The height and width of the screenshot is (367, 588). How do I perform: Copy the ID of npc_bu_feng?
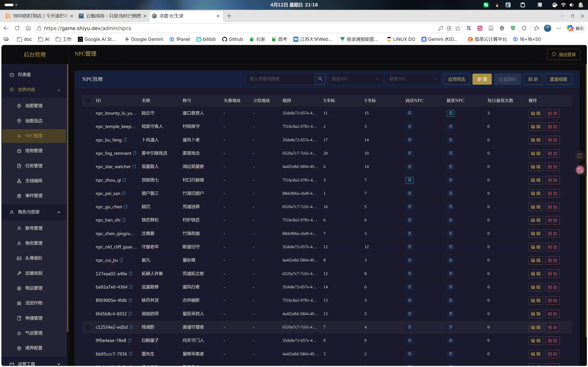coord(125,140)
